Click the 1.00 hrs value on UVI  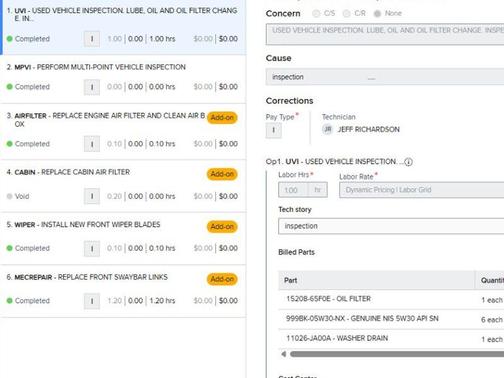[162, 39]
